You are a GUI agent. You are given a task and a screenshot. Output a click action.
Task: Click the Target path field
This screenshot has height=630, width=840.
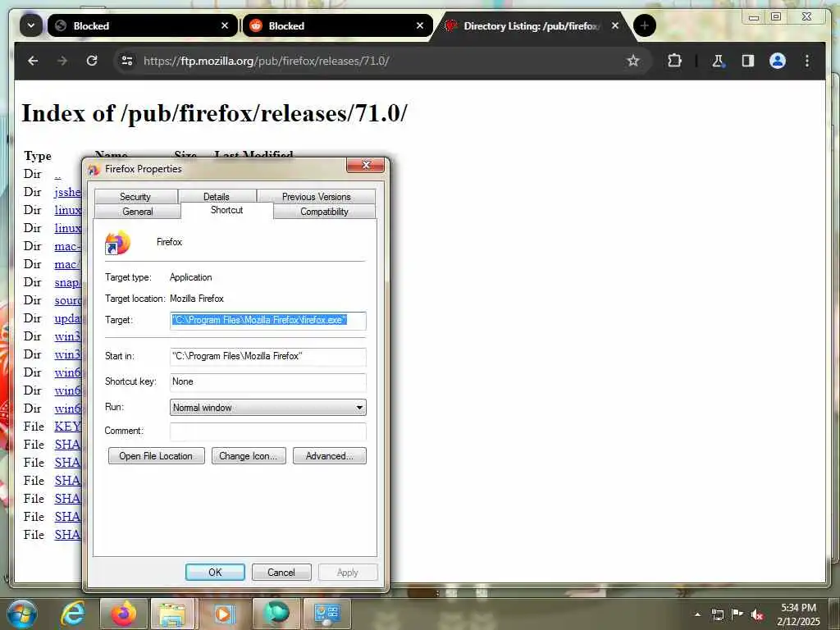coord(268,321)
